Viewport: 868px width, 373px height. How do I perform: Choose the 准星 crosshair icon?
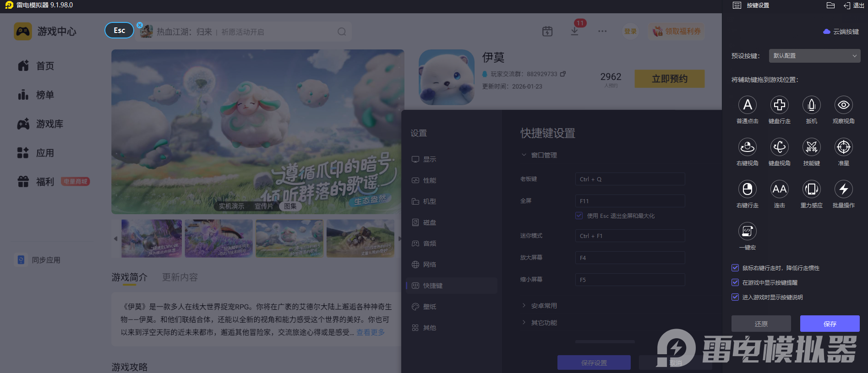[x=844, y=147]
